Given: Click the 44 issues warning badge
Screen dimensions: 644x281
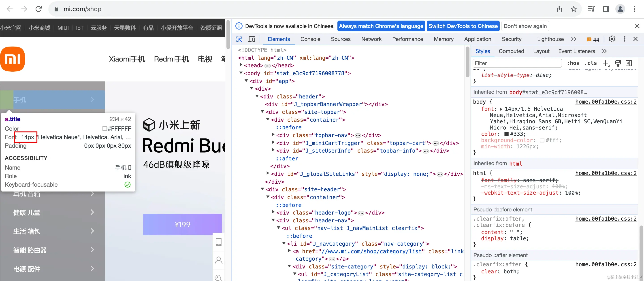Looking at the screenshot, I should click(x=593, y=39).
